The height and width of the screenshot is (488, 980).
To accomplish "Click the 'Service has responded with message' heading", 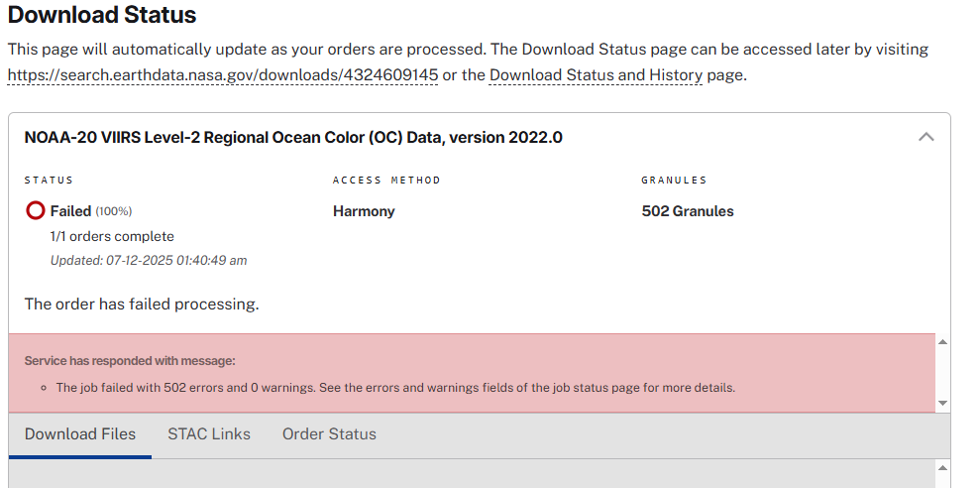I will point(130,361).
